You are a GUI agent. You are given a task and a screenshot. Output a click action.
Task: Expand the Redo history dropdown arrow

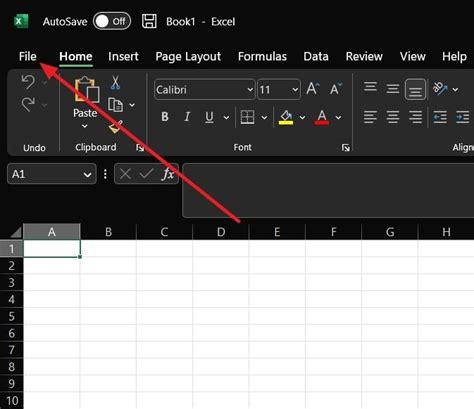[44, 105]
